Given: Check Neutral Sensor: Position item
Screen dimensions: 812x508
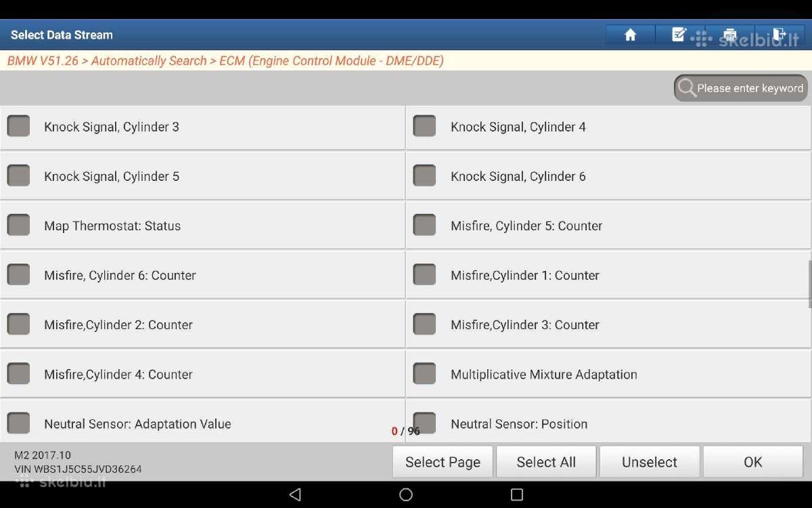Looking at the screenshot, I should click(424, 423).
